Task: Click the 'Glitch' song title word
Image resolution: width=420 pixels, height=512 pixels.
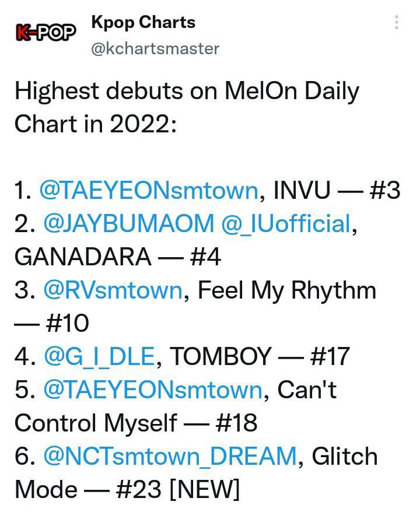Action: click(x=345, y=456)
